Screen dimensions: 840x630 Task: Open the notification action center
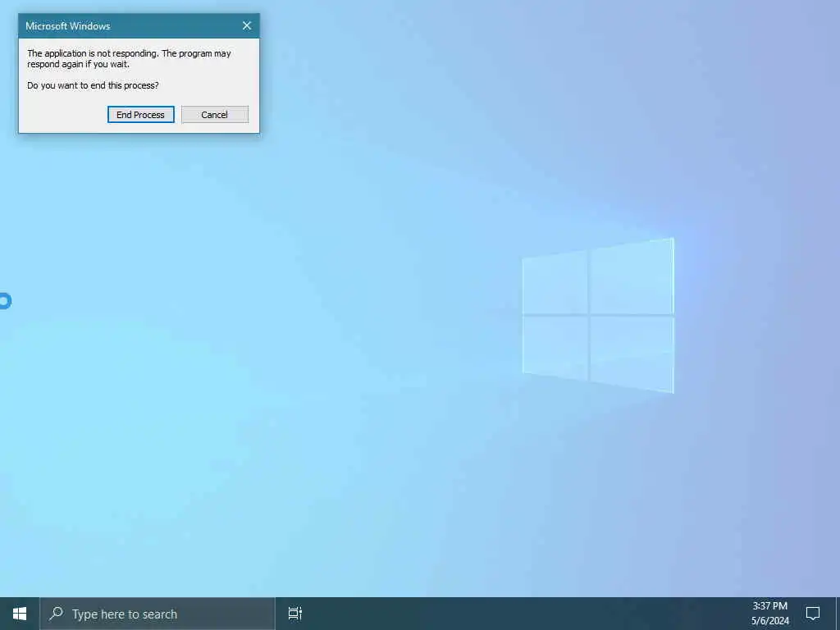pos(813,614)
